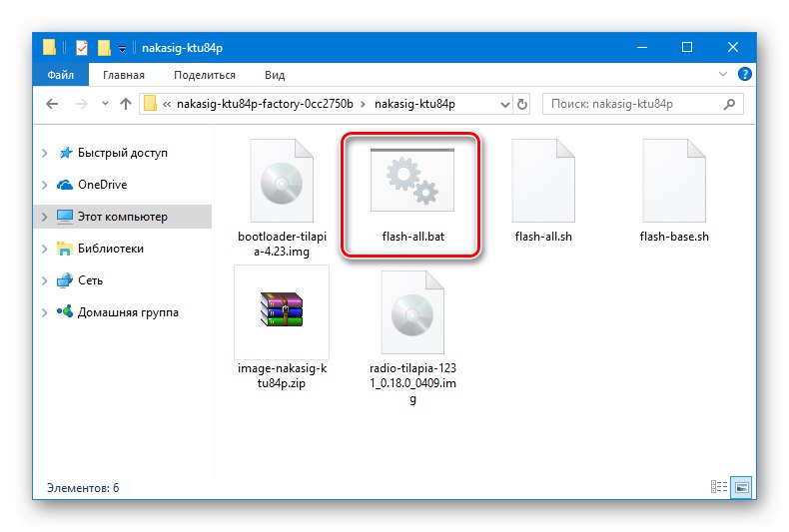This screenshot has width=789, height=532.
Task: Refresh the current folder view
Action: coord(522,104)
